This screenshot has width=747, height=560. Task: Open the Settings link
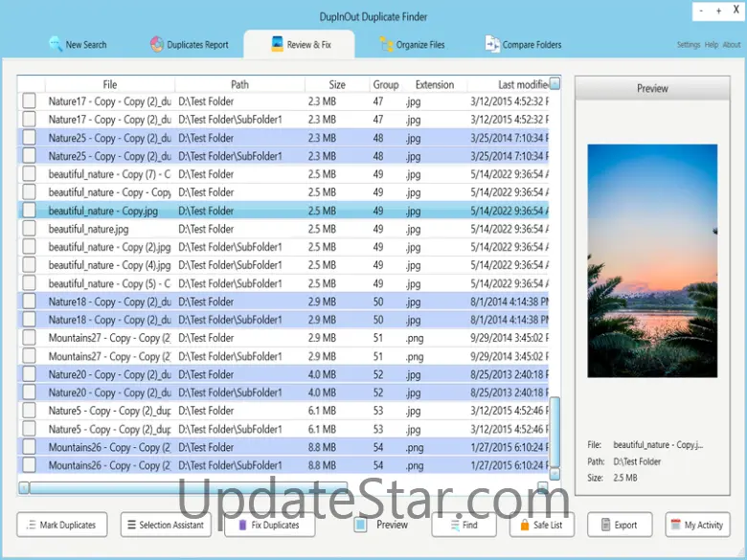point(689,45)
